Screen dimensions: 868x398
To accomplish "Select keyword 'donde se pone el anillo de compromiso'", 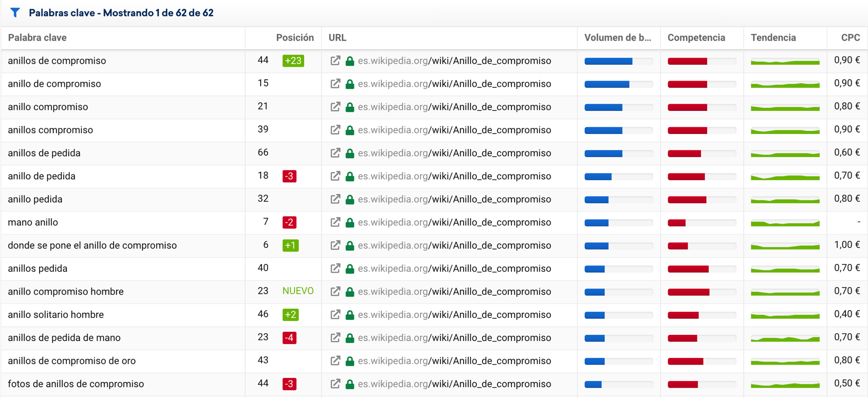I will point(93,245).
